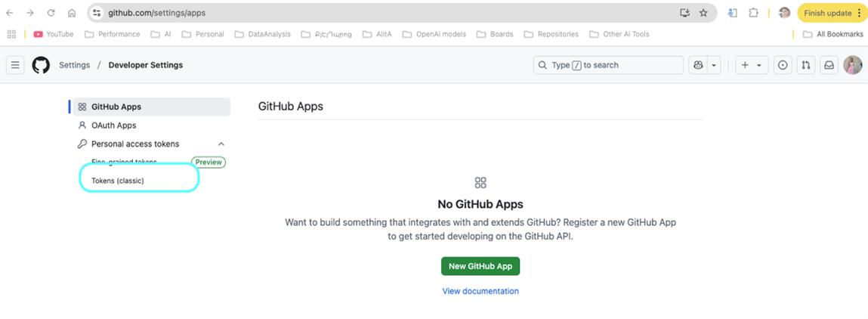
Task: Collapse Personal access tokens chevron
Action: coord(221,144)
